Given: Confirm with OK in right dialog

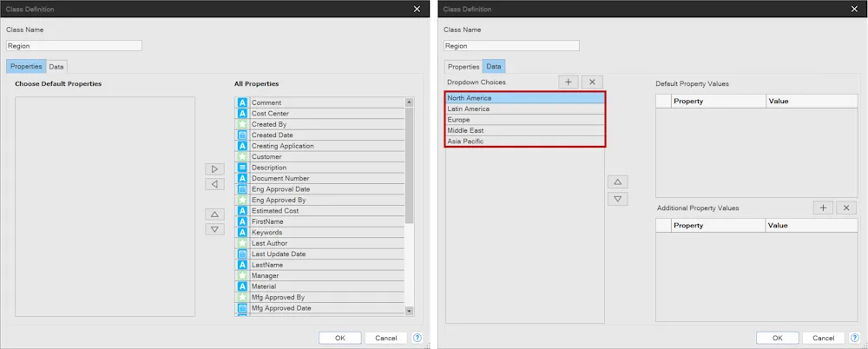Looking at the screenshot, I should [x=777, y=338].
